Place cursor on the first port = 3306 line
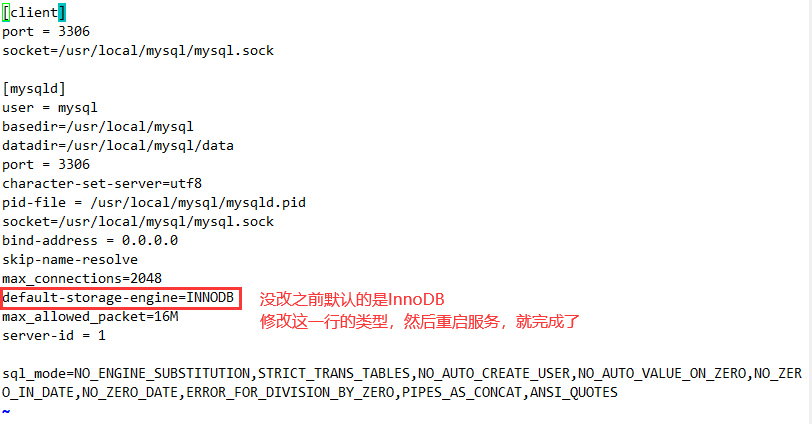The width and height of the screenshot is (812, 424). pos(46,32)
